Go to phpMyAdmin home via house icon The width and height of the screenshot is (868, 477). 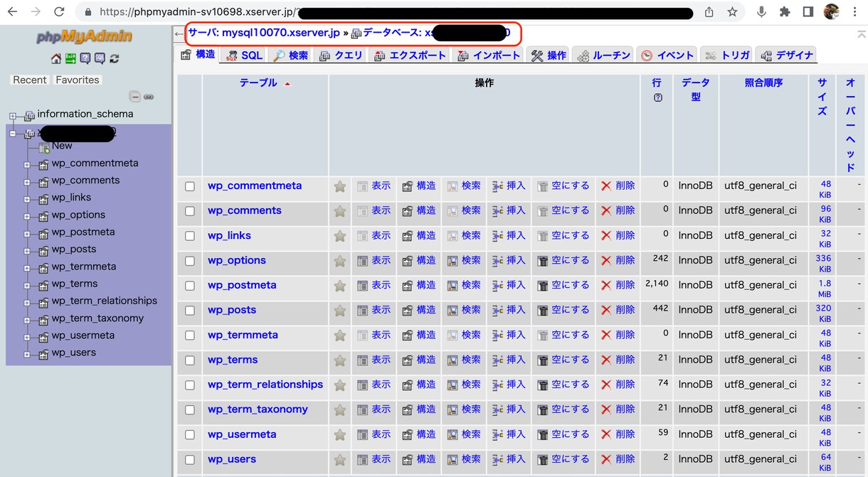[x=56, y=59]
